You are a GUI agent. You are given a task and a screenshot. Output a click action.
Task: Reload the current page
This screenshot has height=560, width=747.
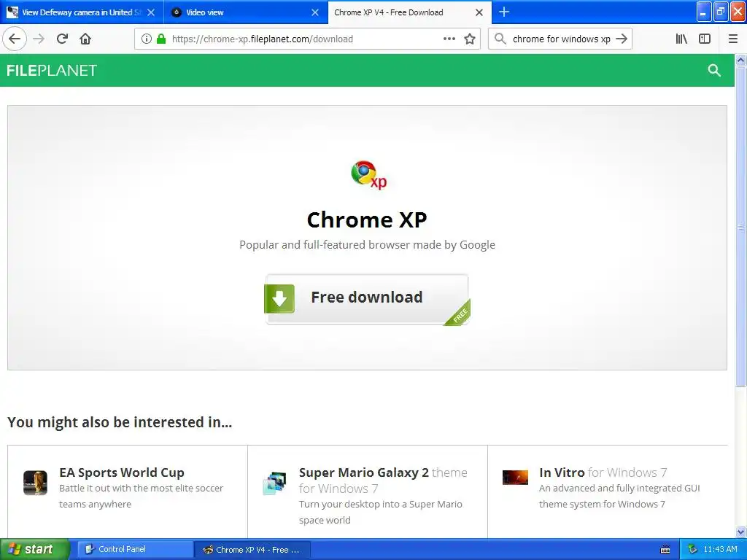[x=63, y=39]
